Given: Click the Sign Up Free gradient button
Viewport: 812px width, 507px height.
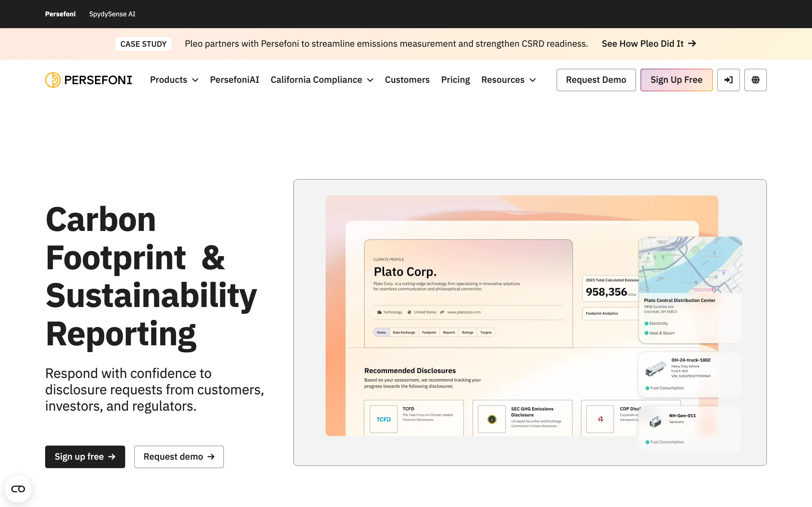Looking at the screenshot, I should [x=676, y=80].
